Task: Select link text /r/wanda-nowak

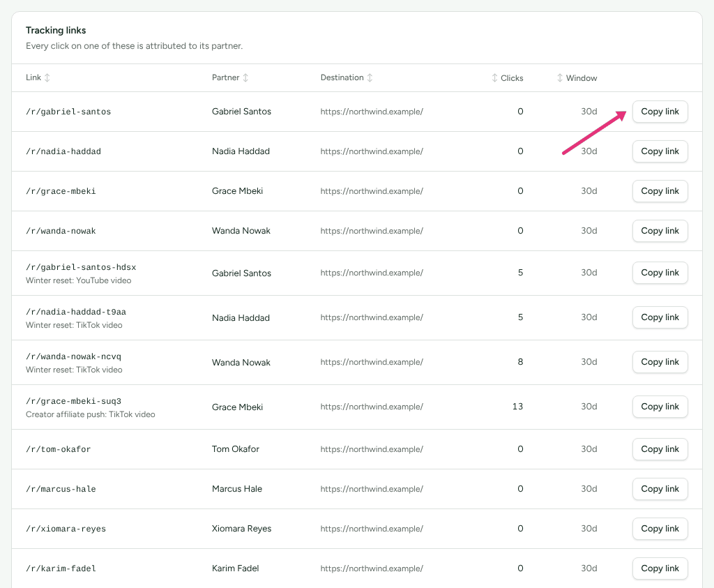Action: pyautogui.click(x=61, y=231)
